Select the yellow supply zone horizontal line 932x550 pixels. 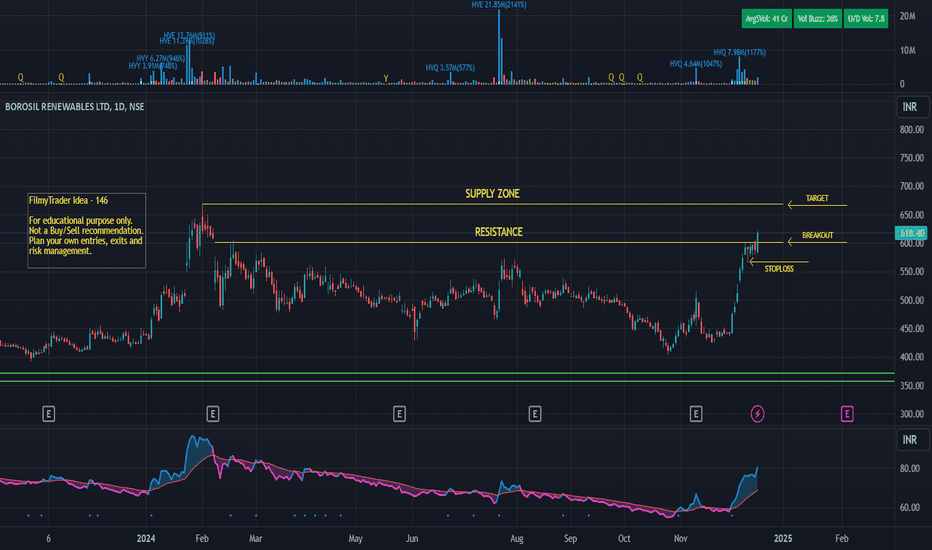[x=493, y=205]
